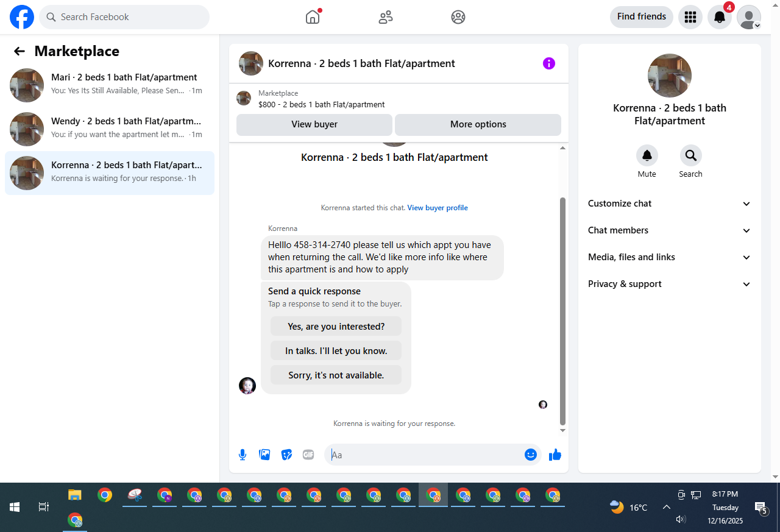Click the chat scrollbar up arrow
This screenshot has width=780, height=532.
tap(563, 148)
